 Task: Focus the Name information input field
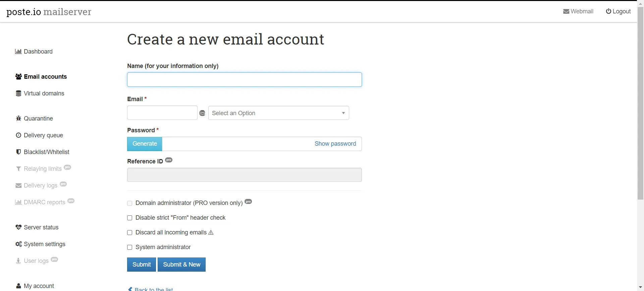(x=244, y=80)
